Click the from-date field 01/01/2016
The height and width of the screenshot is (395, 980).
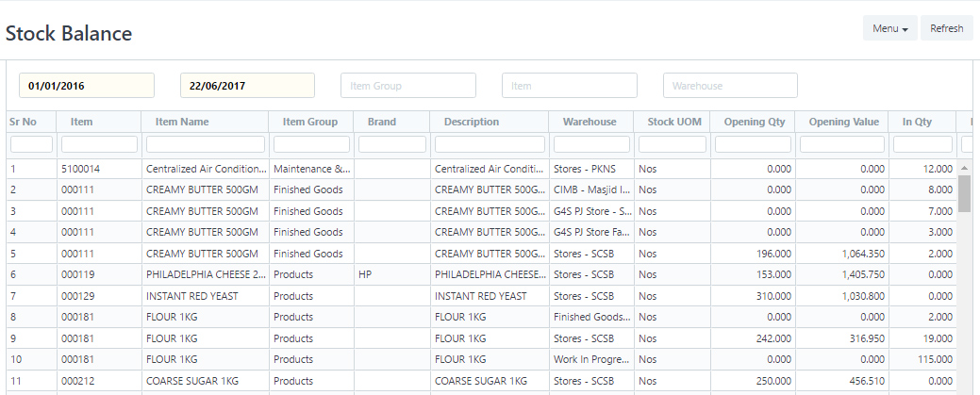(87, 86)
